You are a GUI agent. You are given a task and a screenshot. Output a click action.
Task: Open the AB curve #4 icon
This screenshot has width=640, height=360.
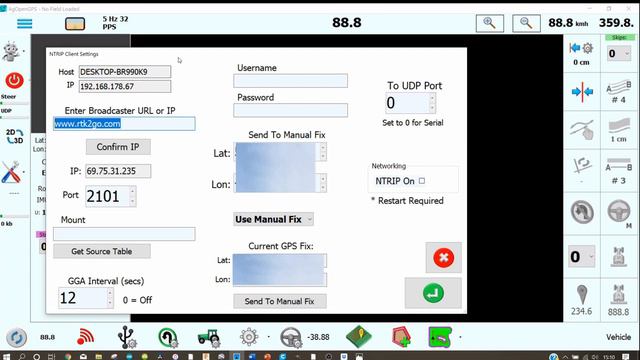pos(619,91)
